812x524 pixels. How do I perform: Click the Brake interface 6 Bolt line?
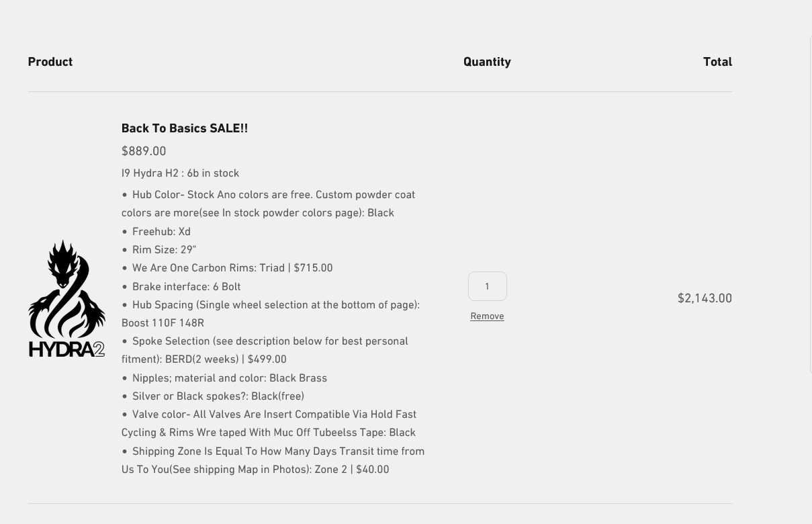coord(181,286)
